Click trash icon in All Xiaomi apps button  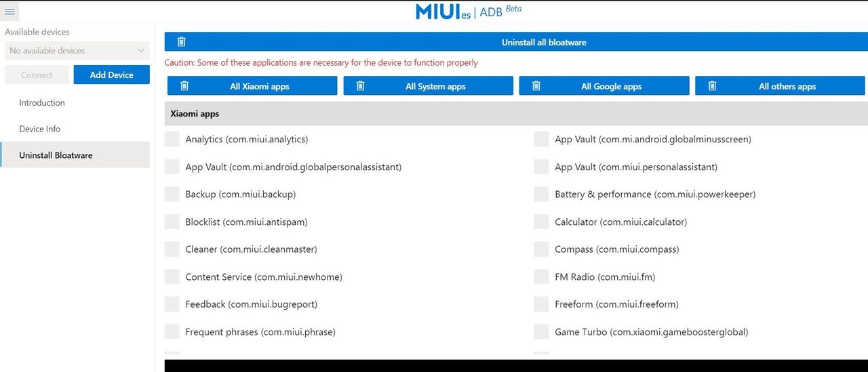185,86
